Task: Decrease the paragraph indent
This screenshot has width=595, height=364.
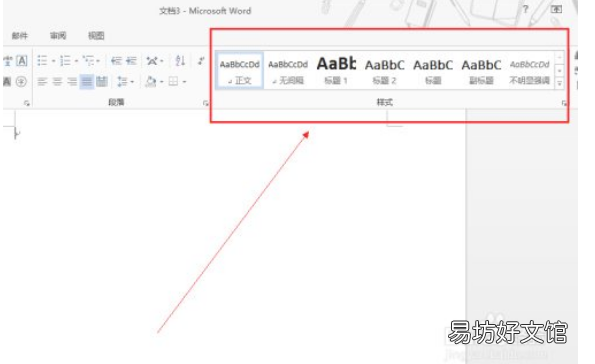Action: click(x=116, y=60)
